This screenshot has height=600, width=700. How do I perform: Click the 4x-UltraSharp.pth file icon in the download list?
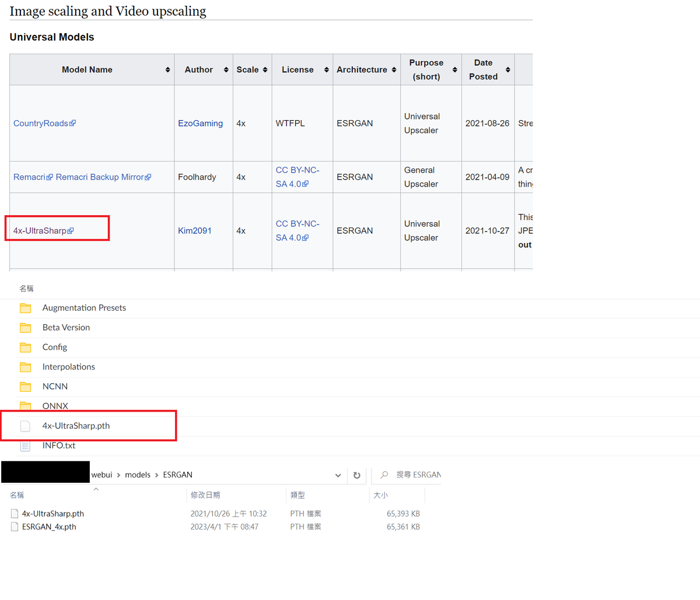point(25,426)
